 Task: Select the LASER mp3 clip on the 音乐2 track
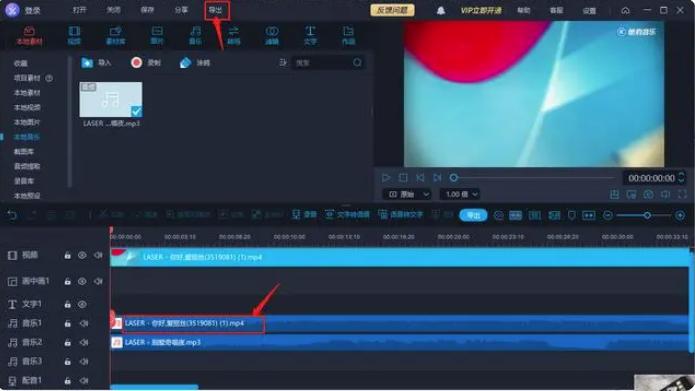click(x=400, y=343)
